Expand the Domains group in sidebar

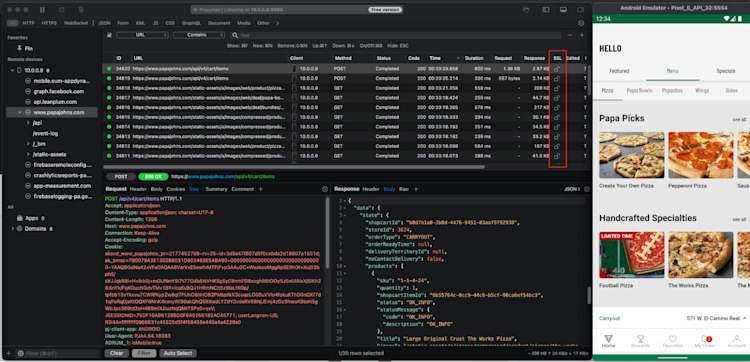point(12,229)
